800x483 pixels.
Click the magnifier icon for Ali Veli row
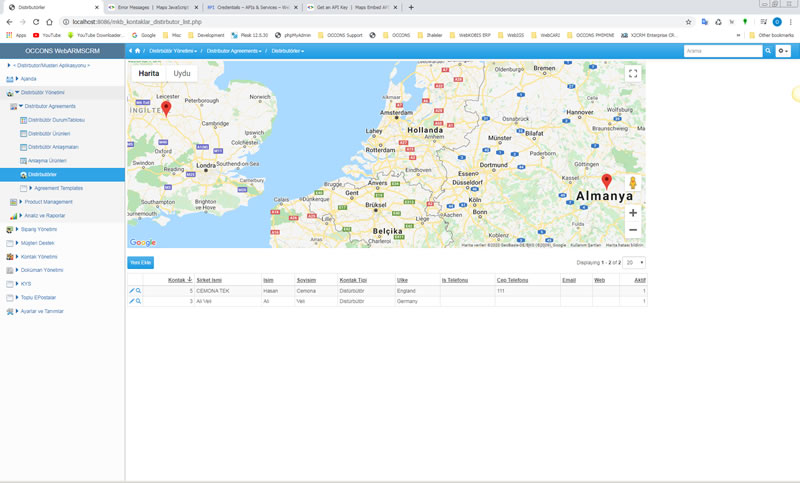(x=138, y=301)
